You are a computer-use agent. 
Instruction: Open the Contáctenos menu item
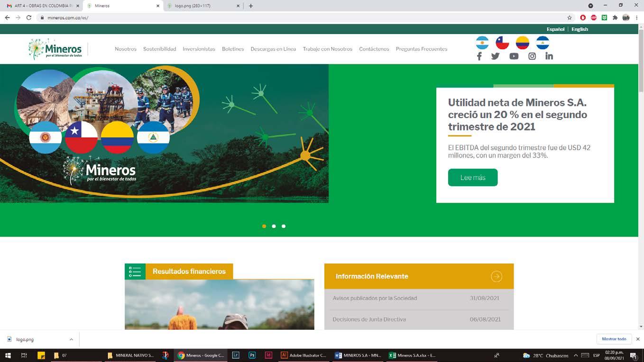(374, 49)
